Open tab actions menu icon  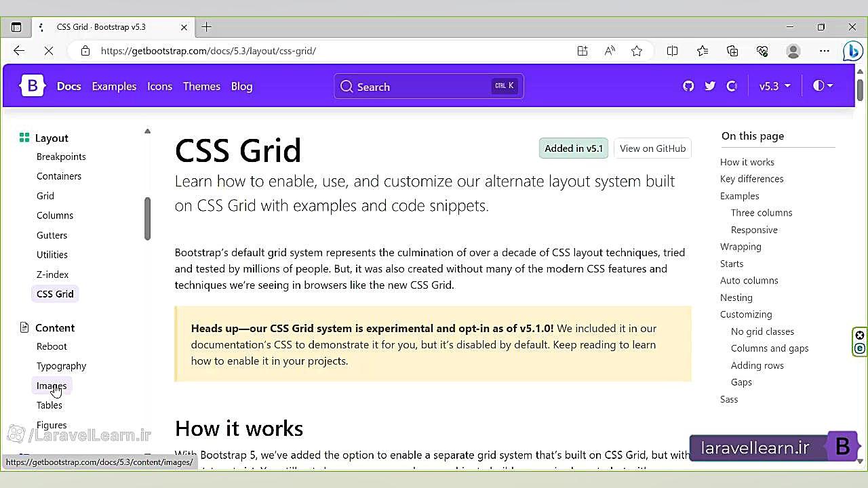16,27
